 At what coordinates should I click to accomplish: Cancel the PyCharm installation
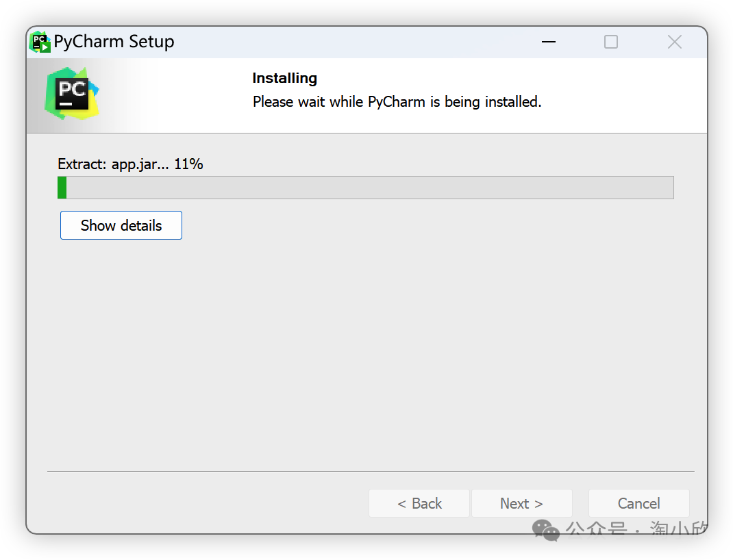638,503
